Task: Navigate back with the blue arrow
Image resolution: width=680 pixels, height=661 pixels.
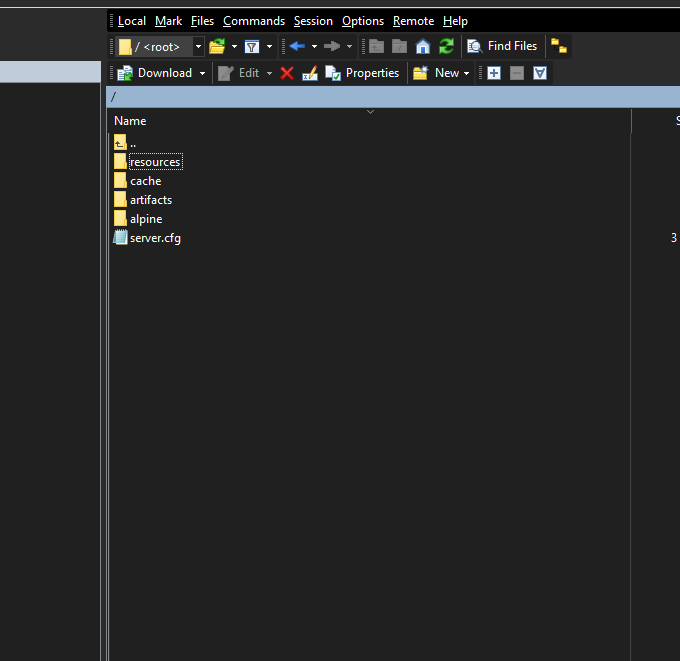Action: pos(297,46)
